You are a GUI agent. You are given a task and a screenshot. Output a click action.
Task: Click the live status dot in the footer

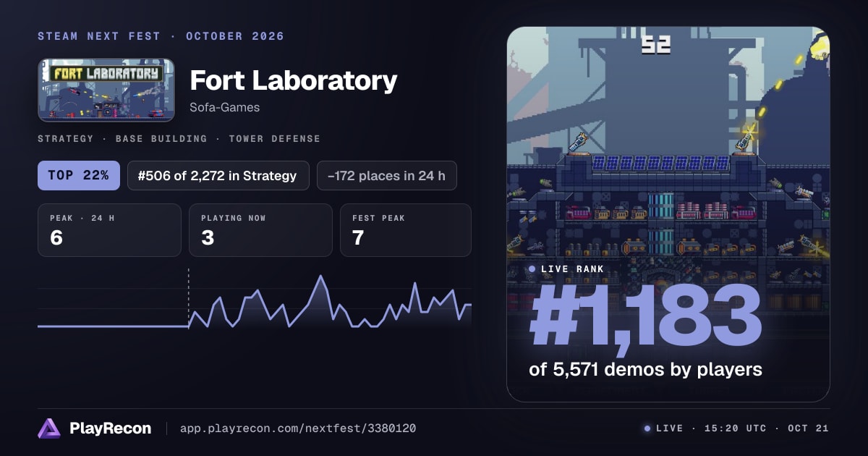pyautogui.click(x=647, y=428)
